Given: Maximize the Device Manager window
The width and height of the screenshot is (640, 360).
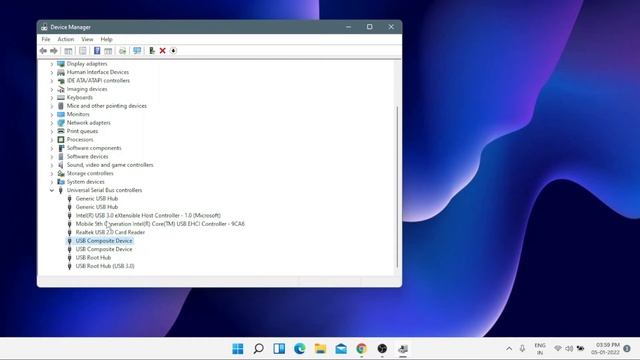Looking at the screenshot, I should click(x=369, y=27).
